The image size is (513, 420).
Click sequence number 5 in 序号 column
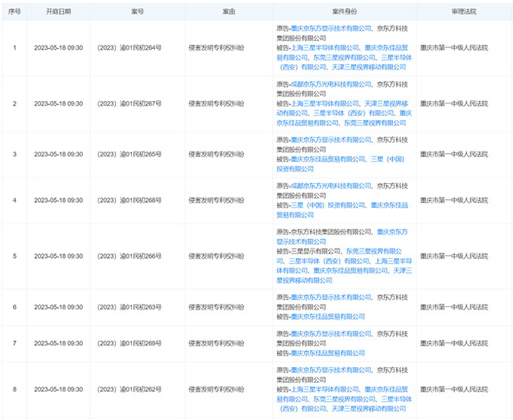click(x=14, y=257)
